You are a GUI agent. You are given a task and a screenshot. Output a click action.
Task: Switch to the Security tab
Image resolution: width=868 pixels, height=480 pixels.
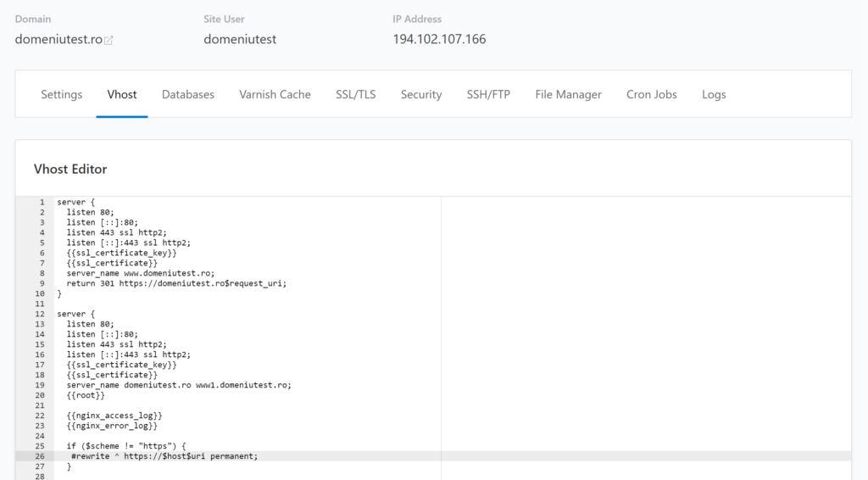click(421, 94)
